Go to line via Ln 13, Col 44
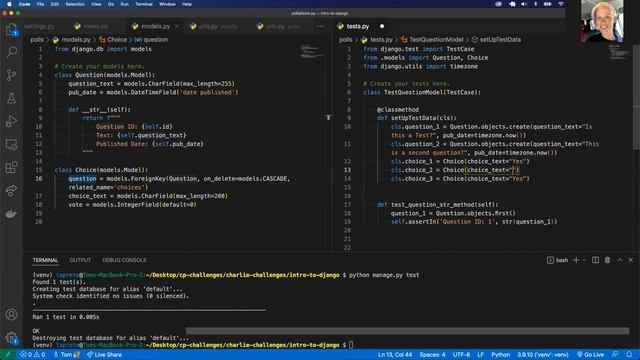 point(395,355)
